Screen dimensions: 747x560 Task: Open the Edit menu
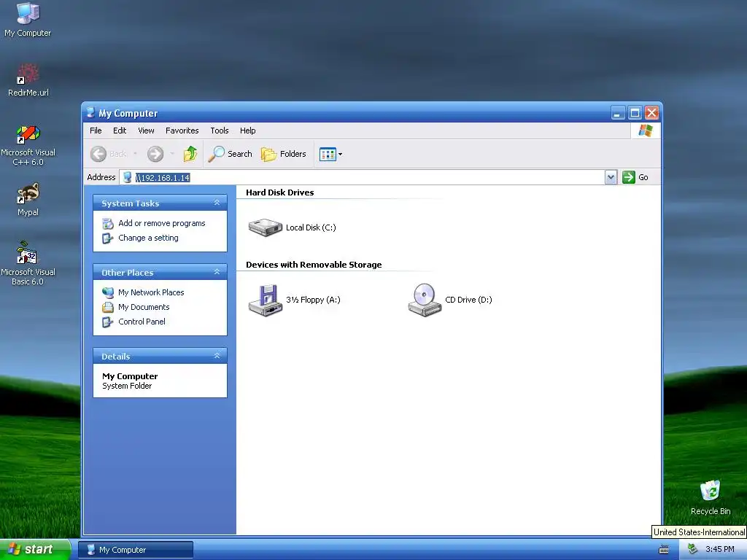point(120,131)
